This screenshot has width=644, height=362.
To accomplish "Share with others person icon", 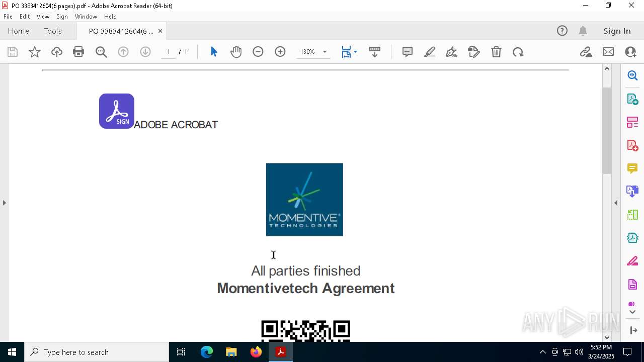I will click(x=630, y=52).
